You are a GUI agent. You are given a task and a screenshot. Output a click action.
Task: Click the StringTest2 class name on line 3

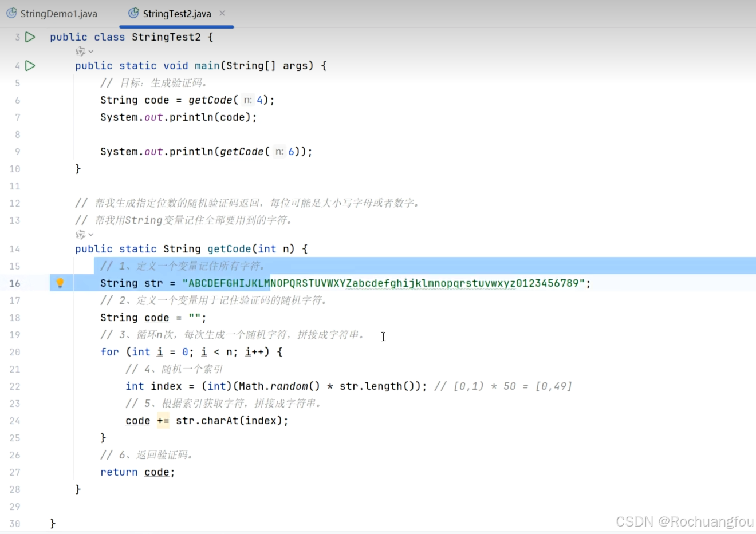pyautogui.click(x=166, y=37)
